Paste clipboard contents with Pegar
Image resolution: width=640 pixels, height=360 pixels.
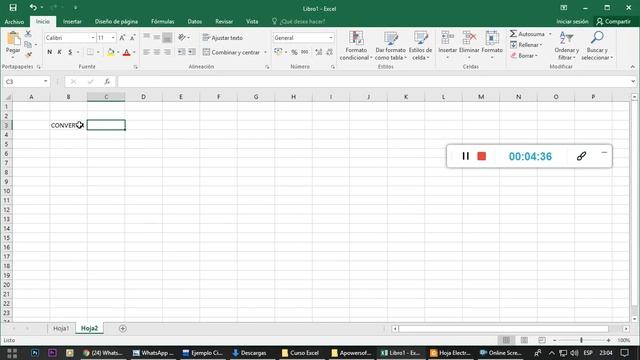tap(13, 45)
